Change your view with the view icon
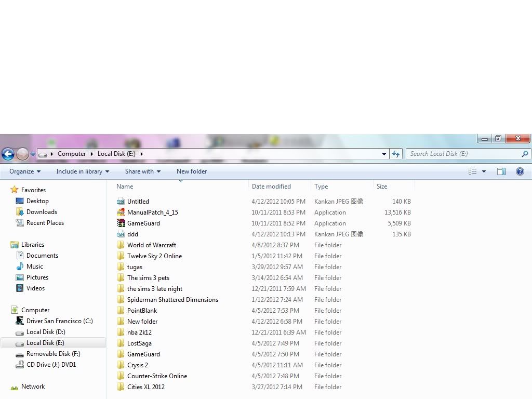This screenshot has width=532, height=399. 473,171
